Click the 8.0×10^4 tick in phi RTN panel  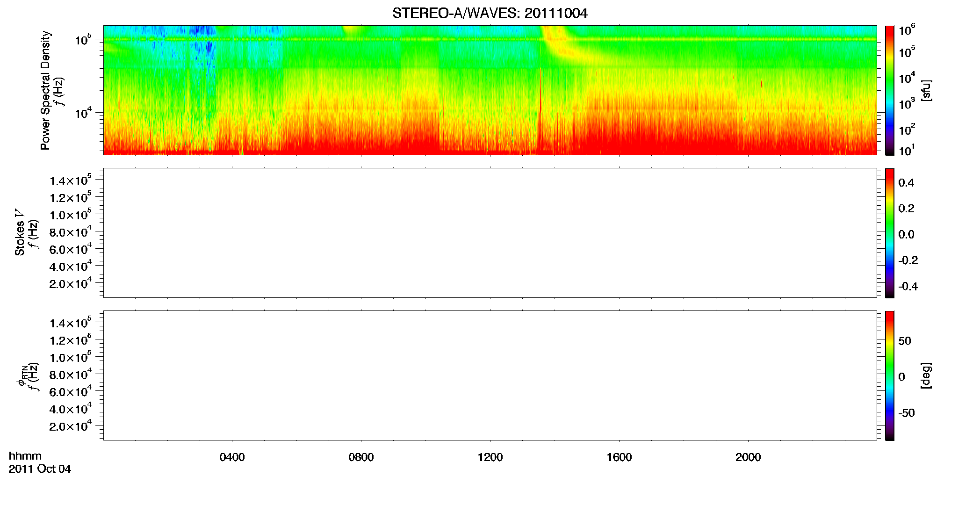[71, 374]
